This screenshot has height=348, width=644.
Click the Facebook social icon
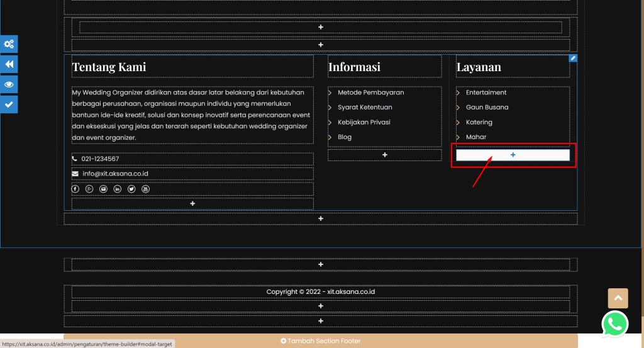(x=75, y=189)
